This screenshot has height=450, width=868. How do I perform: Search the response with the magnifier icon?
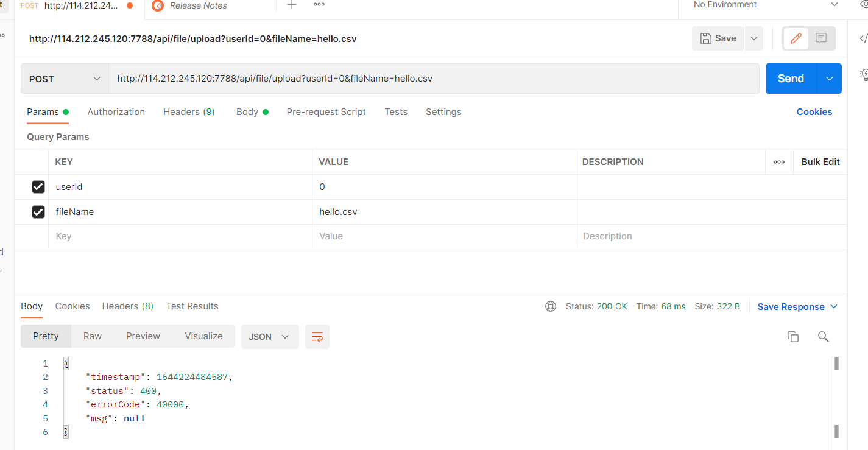824,337
